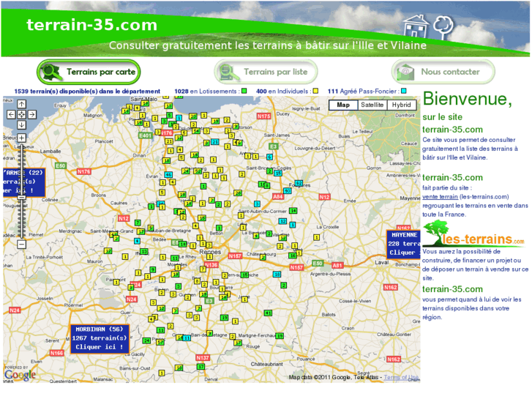
Task: Select green marker 14 east of Saint-Aubin-du-Cormier
Action: 293,211
